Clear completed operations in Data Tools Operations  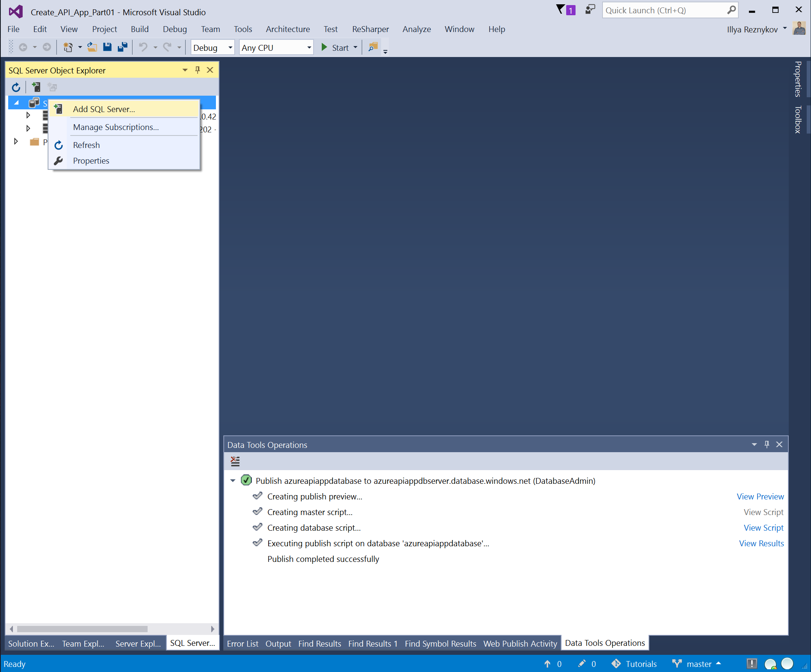coord(235,461)
